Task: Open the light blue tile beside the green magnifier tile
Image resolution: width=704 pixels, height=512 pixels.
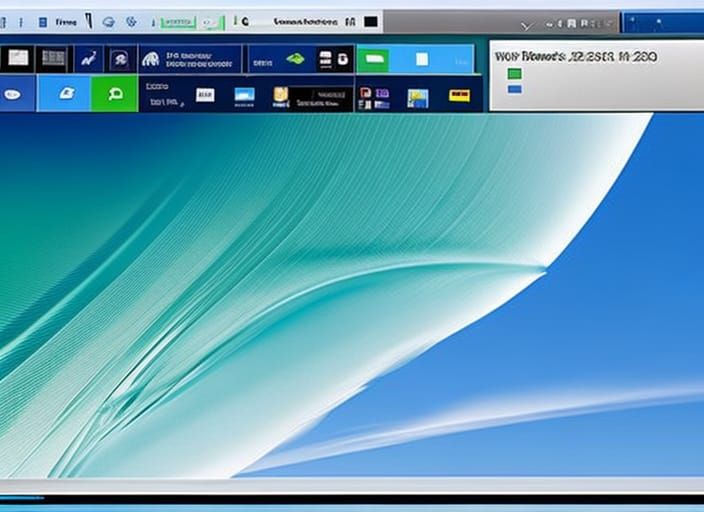Action: 66,94
